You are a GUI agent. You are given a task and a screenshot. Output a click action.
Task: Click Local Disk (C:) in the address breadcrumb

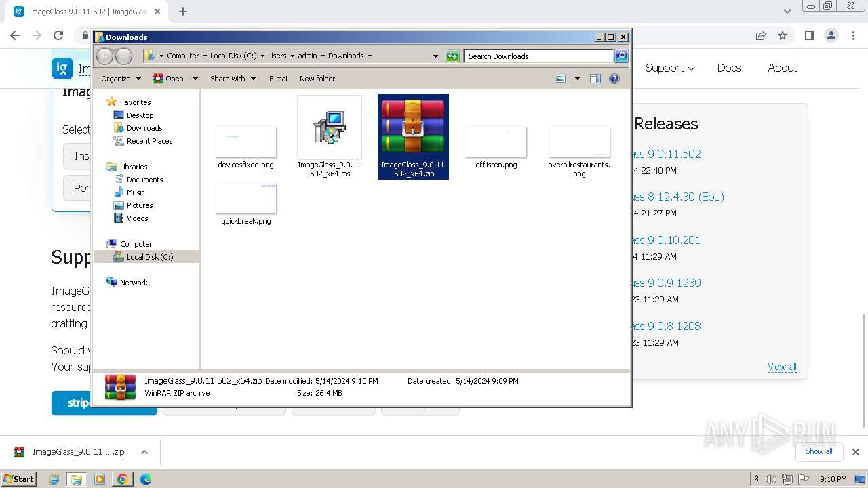233,56
